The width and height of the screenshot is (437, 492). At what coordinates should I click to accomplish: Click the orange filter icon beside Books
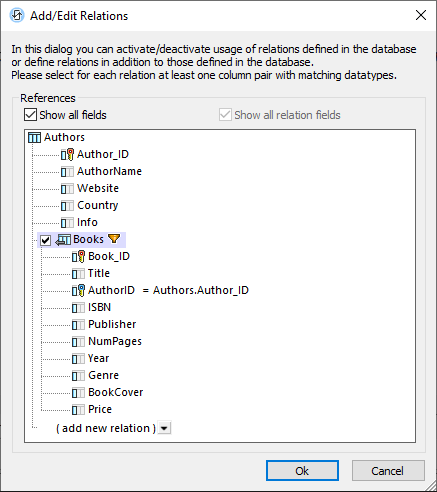pyautogui.click(x=114, y=239)
